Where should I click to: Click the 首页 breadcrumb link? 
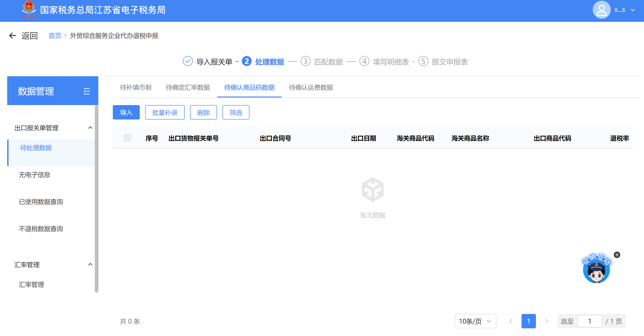point(55,36)
